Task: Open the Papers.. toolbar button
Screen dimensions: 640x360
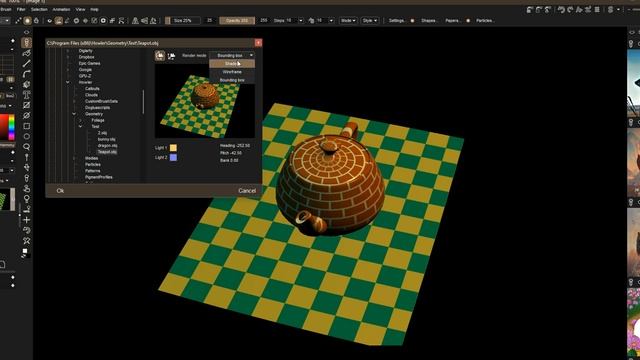Action: [x=453, y=20]
